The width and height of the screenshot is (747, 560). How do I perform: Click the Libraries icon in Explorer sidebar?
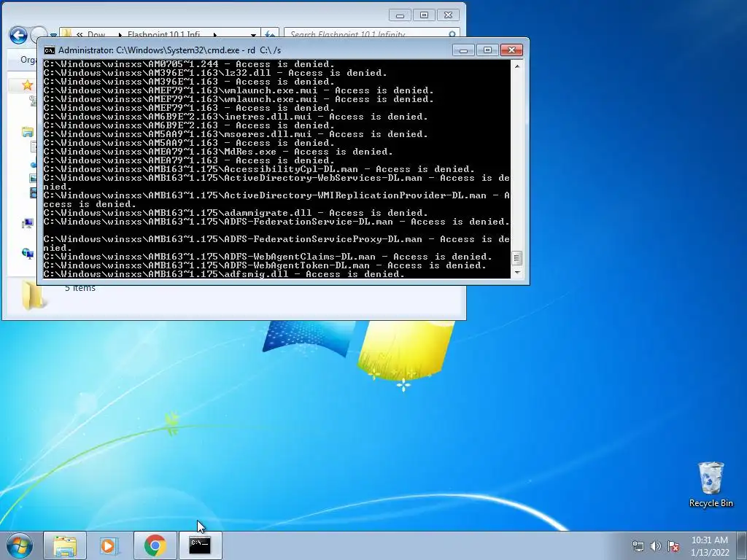click(28, 132)
